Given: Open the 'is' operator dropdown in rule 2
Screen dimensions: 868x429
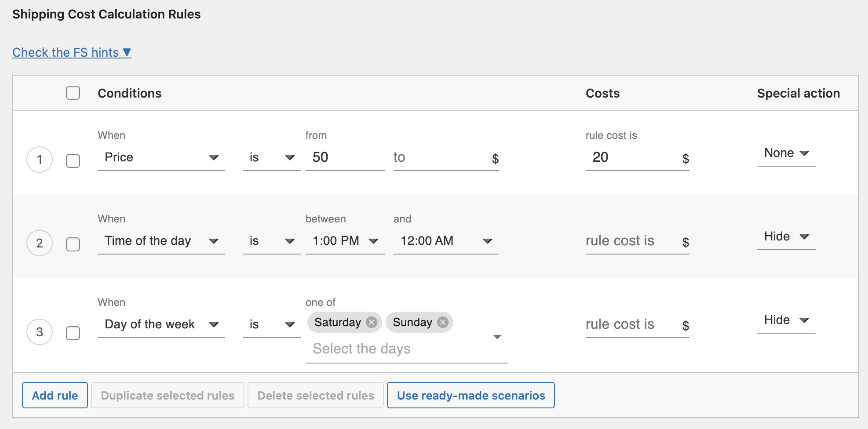Looking at the screenshot, I should [x=272, y=241].
